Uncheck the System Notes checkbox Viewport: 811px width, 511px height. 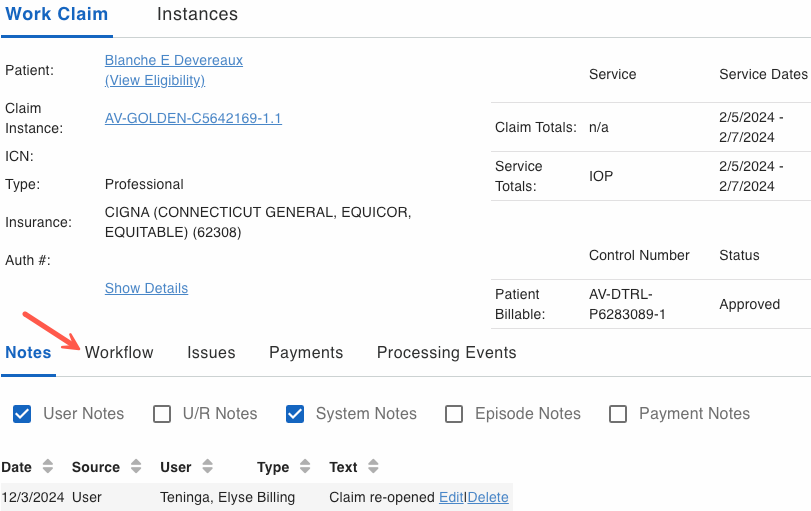(x=295, y=414)
